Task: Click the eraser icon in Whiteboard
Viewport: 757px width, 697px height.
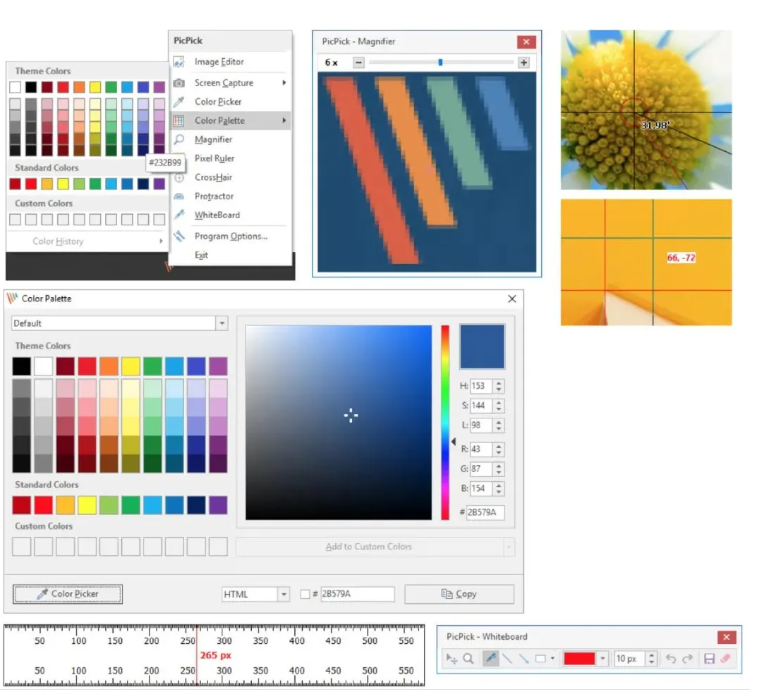Action: (x=732, y=664)
